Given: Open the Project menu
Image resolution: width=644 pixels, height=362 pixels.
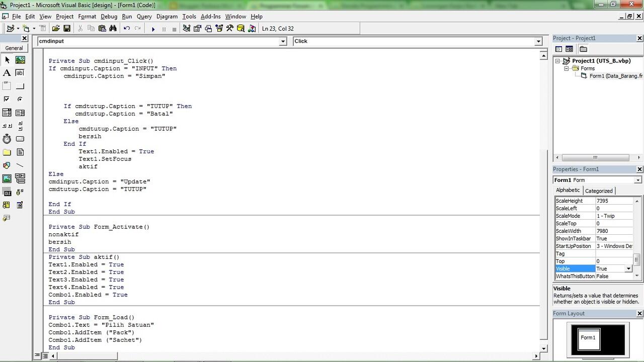Looking at the screenshot, I should point(64,17).
